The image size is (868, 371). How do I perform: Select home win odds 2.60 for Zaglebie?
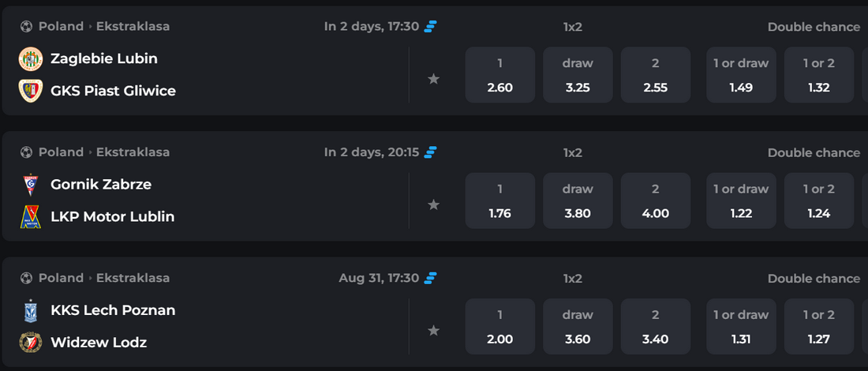pos(499,75)
